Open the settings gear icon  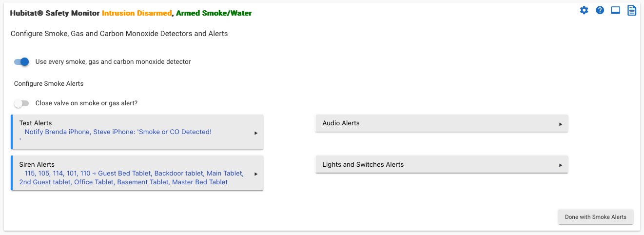(584, 10)
